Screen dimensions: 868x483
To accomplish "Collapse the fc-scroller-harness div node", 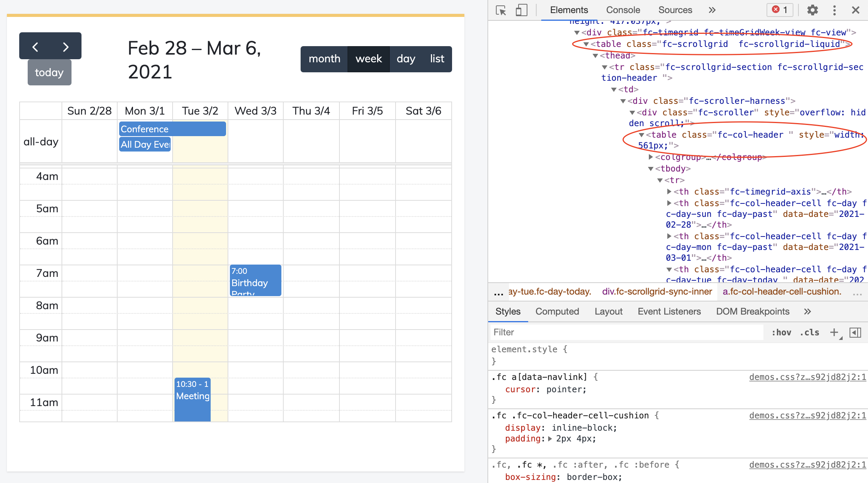I will 623,101.
